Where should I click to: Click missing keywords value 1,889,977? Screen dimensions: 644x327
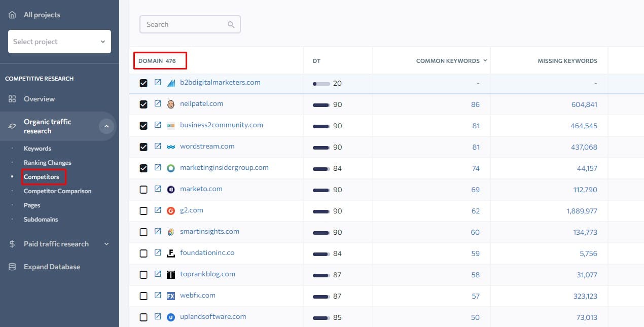click(582, 211)
